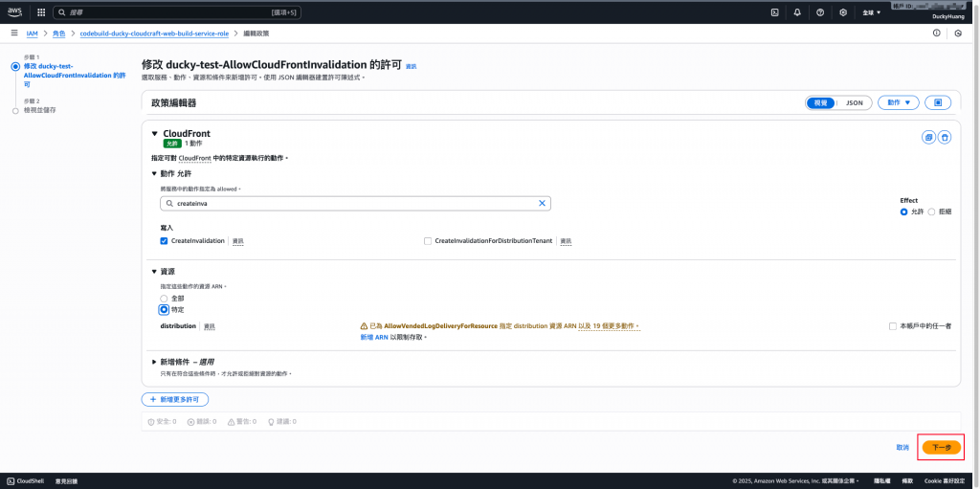980x489 pixels.
Task: Expand the 新增條件 section
Action: point(154,362)
